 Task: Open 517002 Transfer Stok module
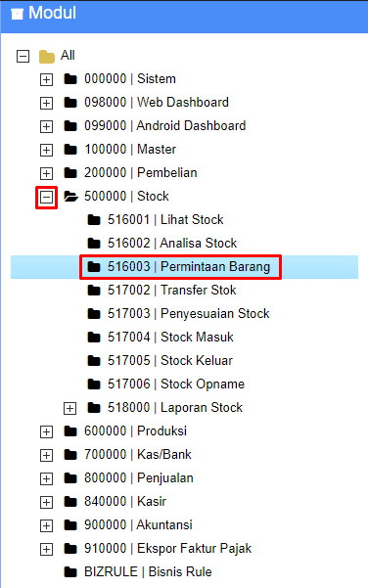tap(172, 291)
